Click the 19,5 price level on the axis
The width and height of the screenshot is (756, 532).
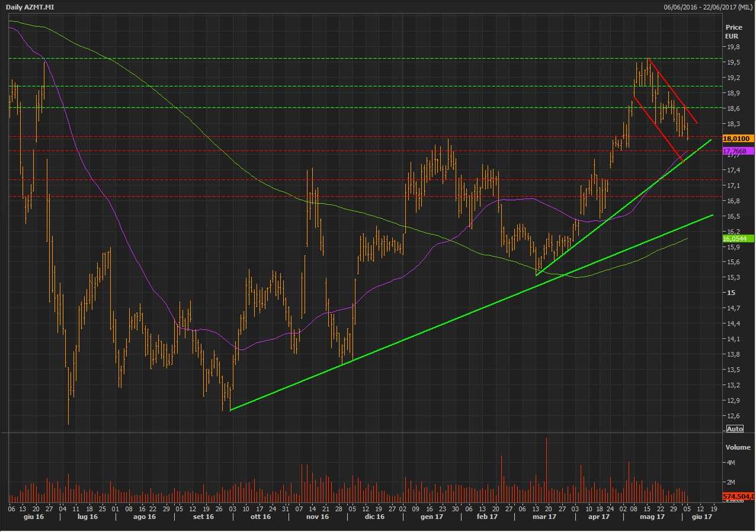pos(733,62)
